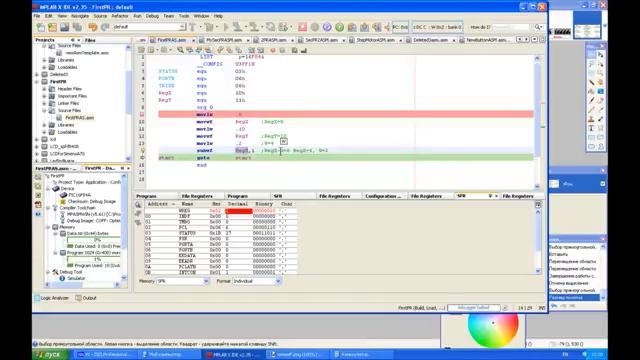Open the File menu
Image resolution: width=640 pixels, height=360 pixels.
(x=37, y=16)
